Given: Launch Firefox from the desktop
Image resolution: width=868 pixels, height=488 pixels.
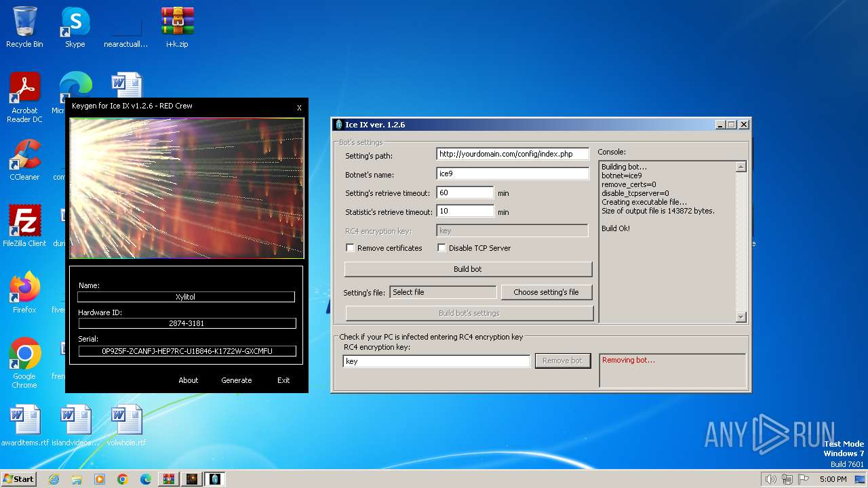Looking at the screenshot, I should click(24, 293).
